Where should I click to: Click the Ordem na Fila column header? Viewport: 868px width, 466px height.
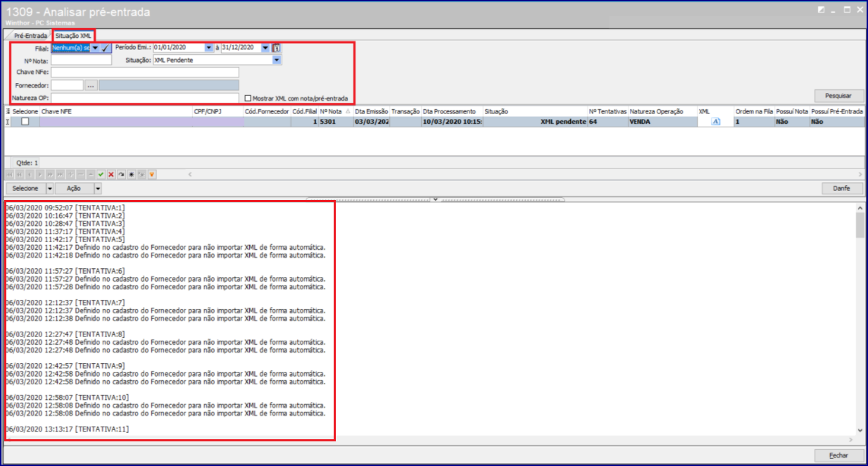[x=753, y=111]
